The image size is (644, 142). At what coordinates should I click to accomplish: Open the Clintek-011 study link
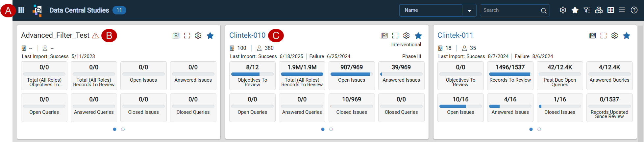click(x=456, y=35)
